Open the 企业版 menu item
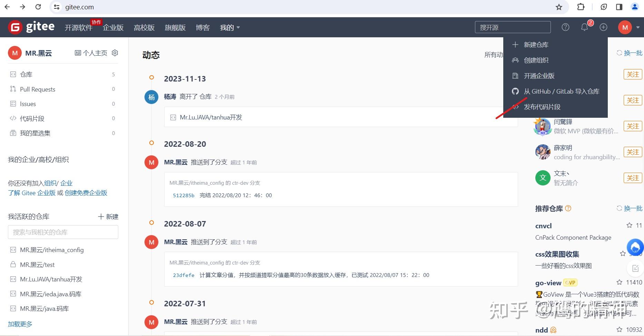Screen dimensions: 644x336 tap(113, 27)
